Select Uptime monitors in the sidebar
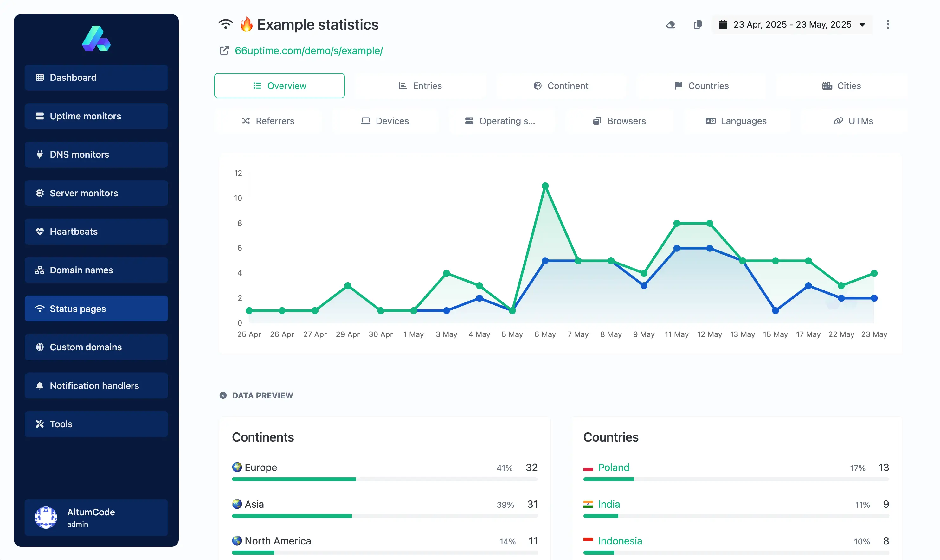The width and height of the screenshot is (940, 560). 96,116
